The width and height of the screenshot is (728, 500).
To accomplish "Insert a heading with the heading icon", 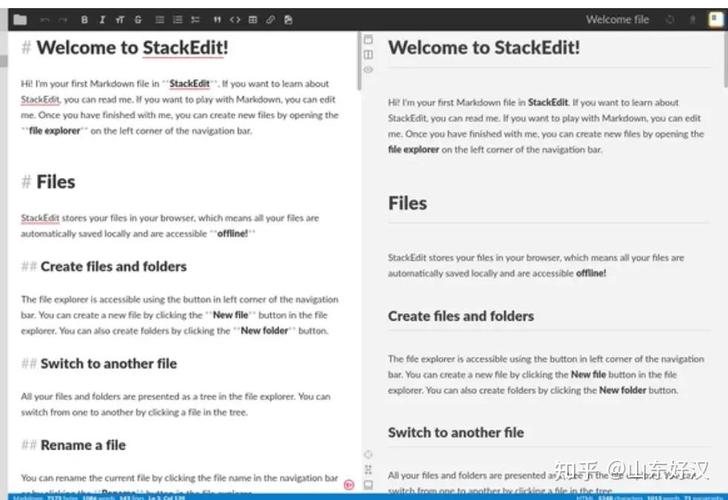I will click(x=120, y=19).
